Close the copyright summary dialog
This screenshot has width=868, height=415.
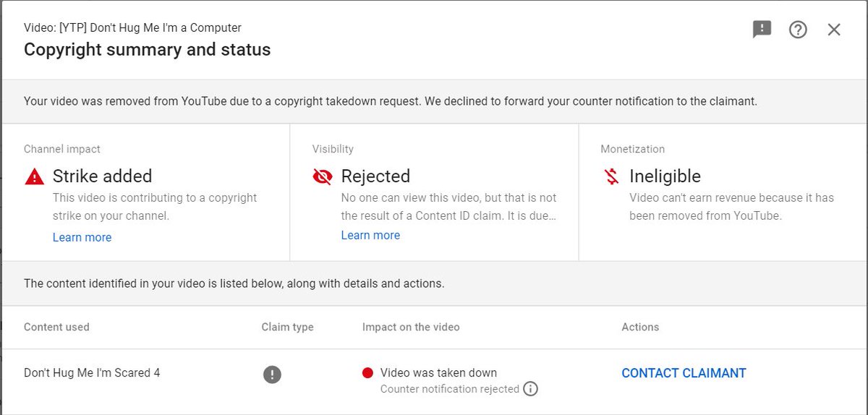(834, 30)
